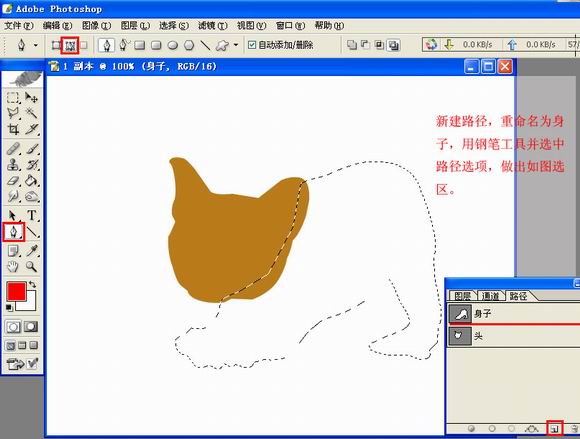
Task: Choose the Crop tool
Action: click(13, 129)
